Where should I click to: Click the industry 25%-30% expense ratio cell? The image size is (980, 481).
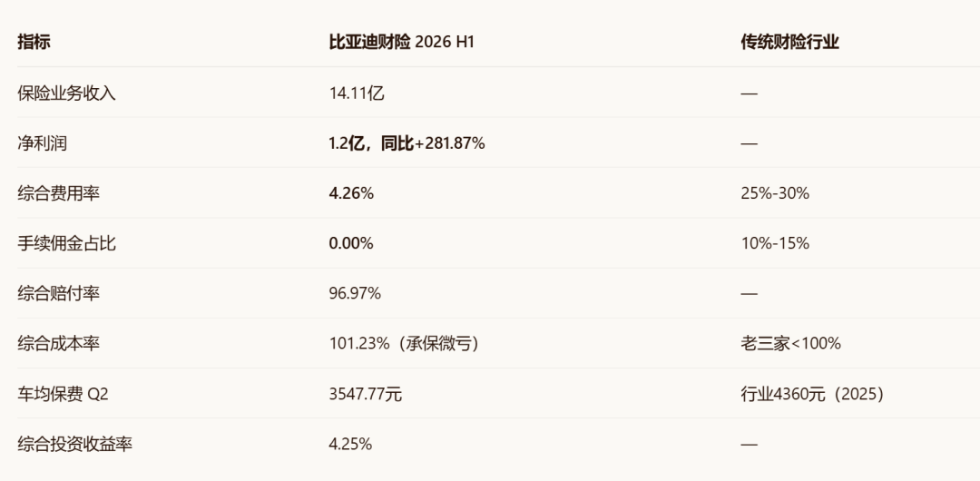click(x=775, y=193)
